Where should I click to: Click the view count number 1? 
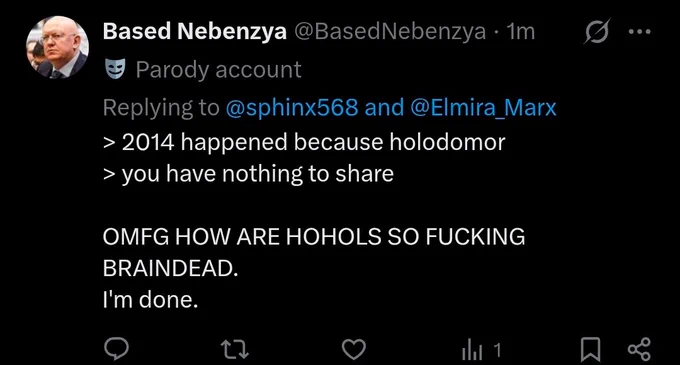(497, 350)
